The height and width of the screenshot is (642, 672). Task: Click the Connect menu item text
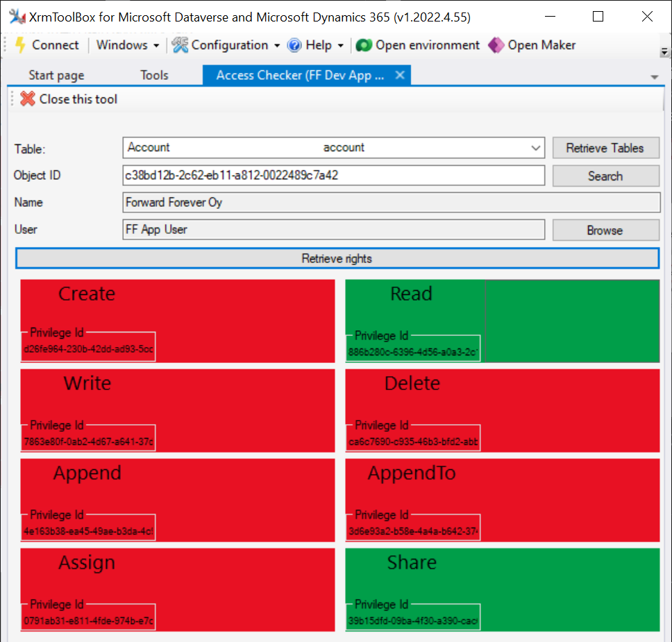point(56,45)
